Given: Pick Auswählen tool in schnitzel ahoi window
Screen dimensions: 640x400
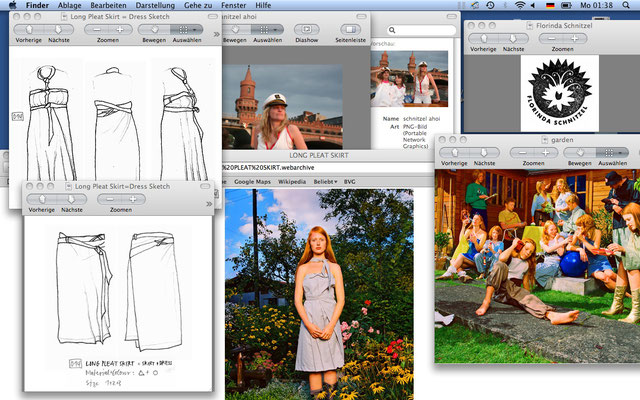Looking at the screenshot, I should [264, 30].
